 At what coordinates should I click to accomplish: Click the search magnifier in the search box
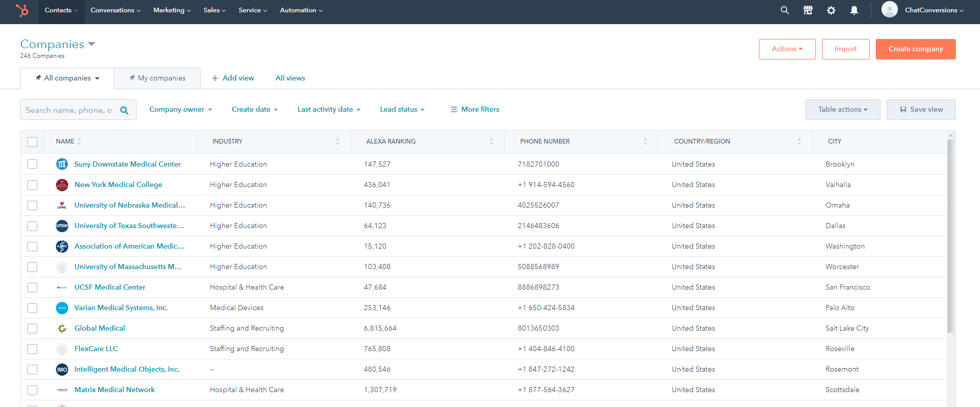click(124, 110)
